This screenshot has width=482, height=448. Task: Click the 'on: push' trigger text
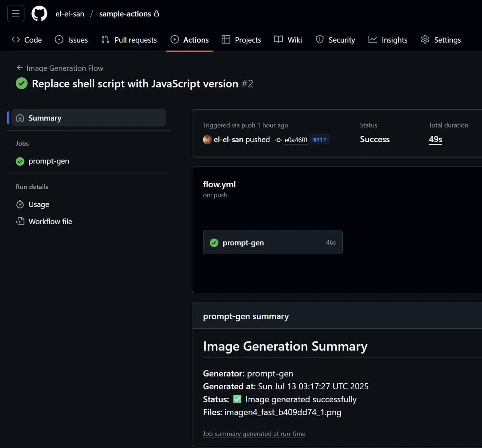[x=215, y=195]
